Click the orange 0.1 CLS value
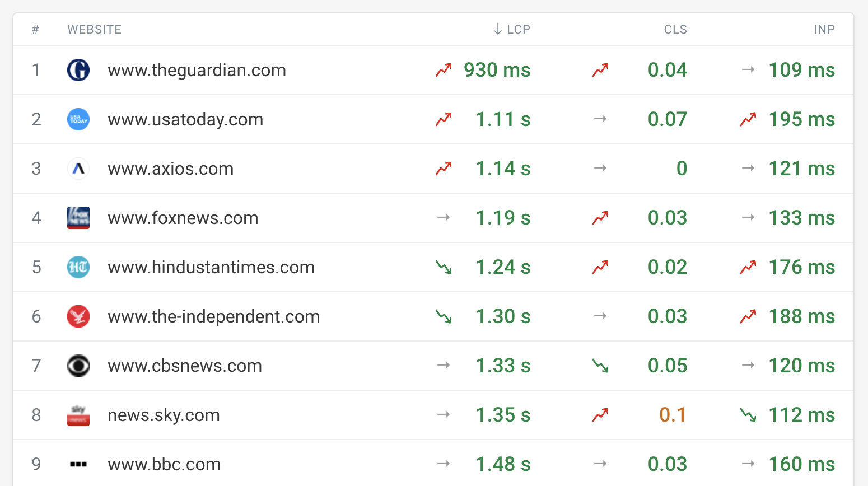The image size is (868, 486). 673,415
